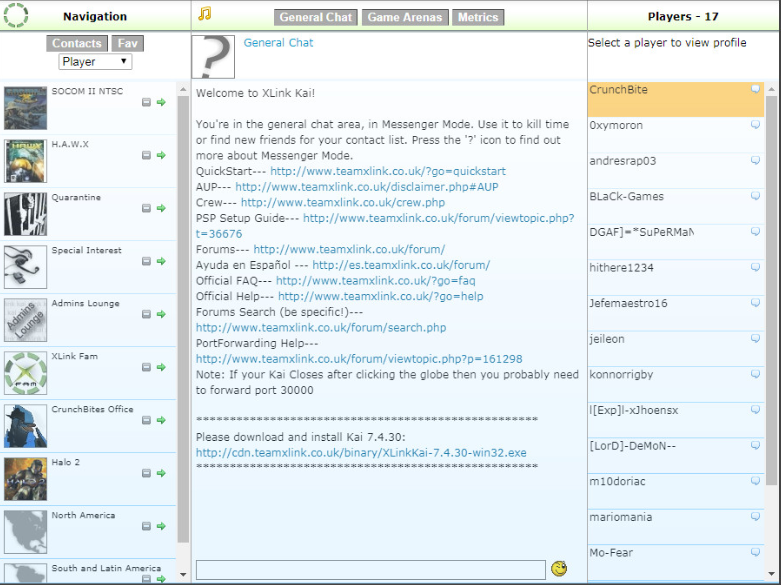Switch to the Game Arenas tab

(x=404, y=17)
